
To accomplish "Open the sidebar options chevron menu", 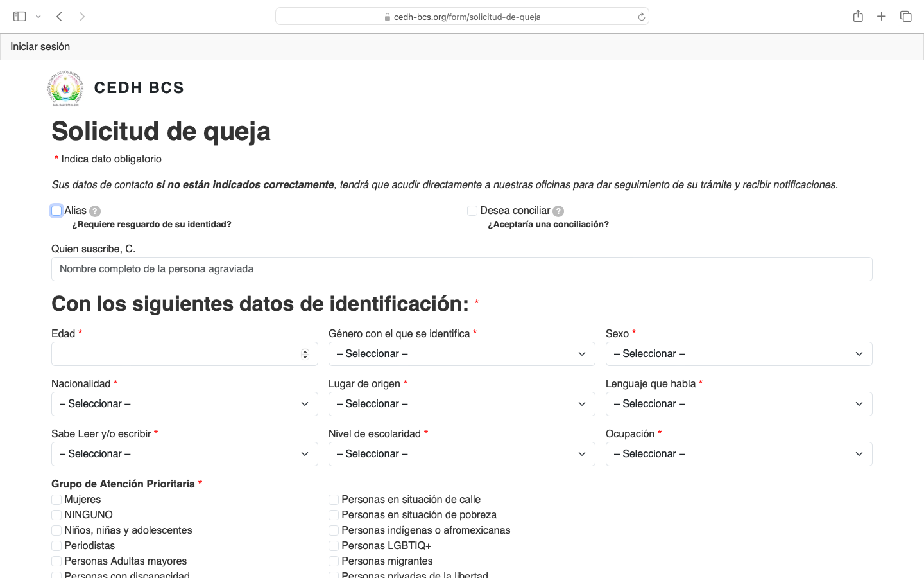I will [x=38, y=17].
